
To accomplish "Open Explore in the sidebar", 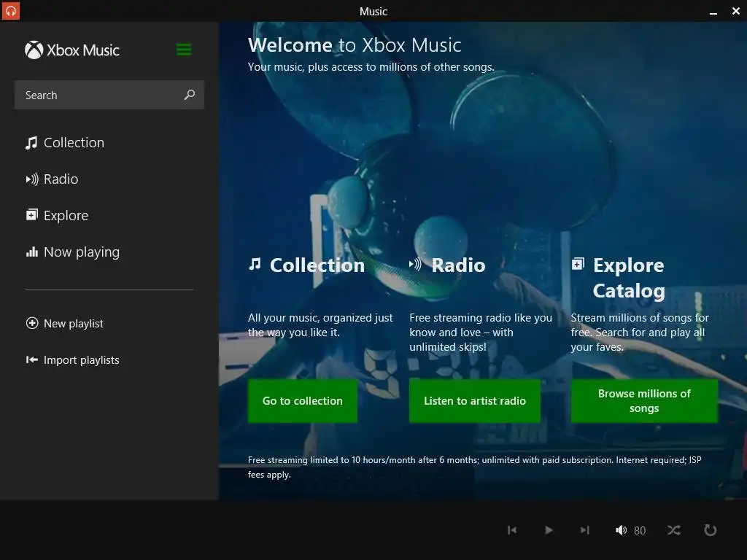I will point(57,215).
